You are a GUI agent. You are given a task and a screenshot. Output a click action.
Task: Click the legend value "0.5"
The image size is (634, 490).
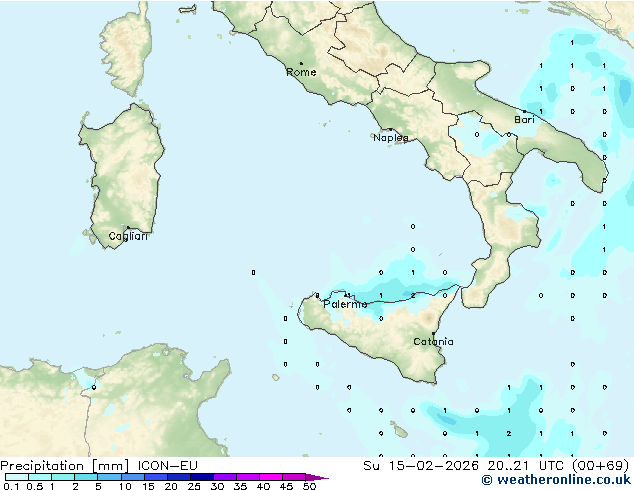click(x=35, y=486)
